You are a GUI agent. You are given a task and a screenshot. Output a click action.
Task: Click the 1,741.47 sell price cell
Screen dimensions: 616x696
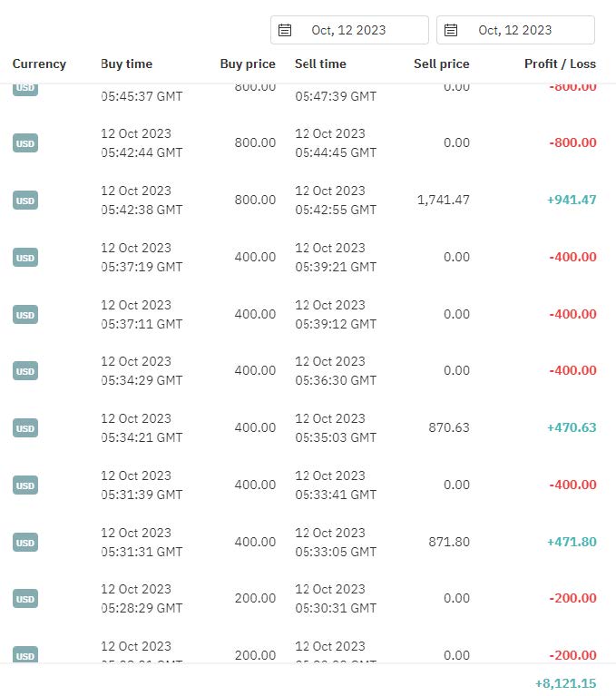coord(444,200)
